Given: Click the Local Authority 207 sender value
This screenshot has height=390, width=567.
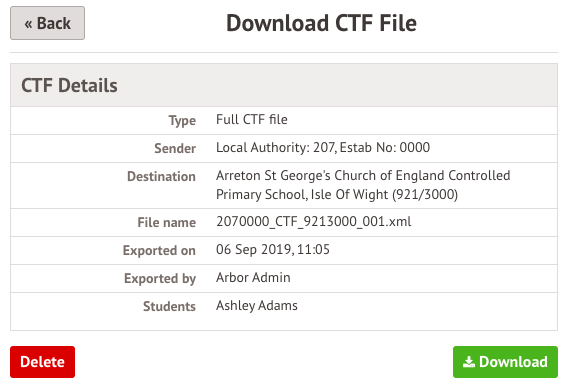Looking at the screenshot, I should (x=323, y=147).
